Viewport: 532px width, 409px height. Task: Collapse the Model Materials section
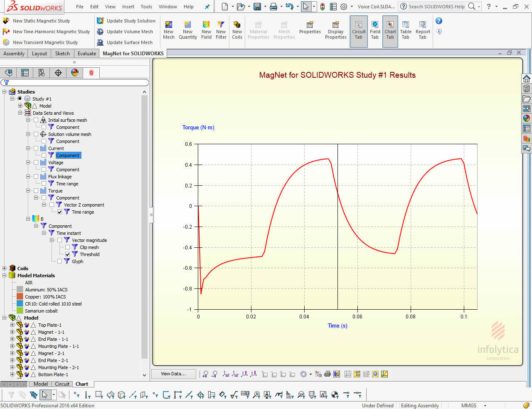pos(5,276)
